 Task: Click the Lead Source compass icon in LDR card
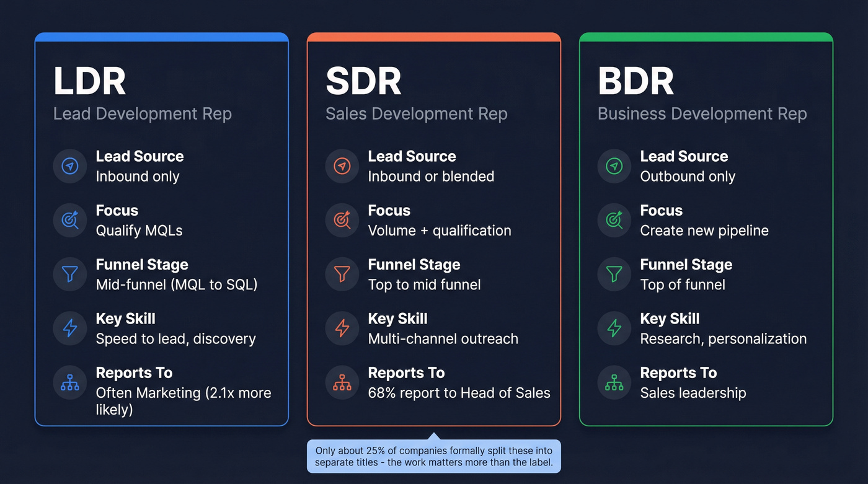[x=69, y=166]
